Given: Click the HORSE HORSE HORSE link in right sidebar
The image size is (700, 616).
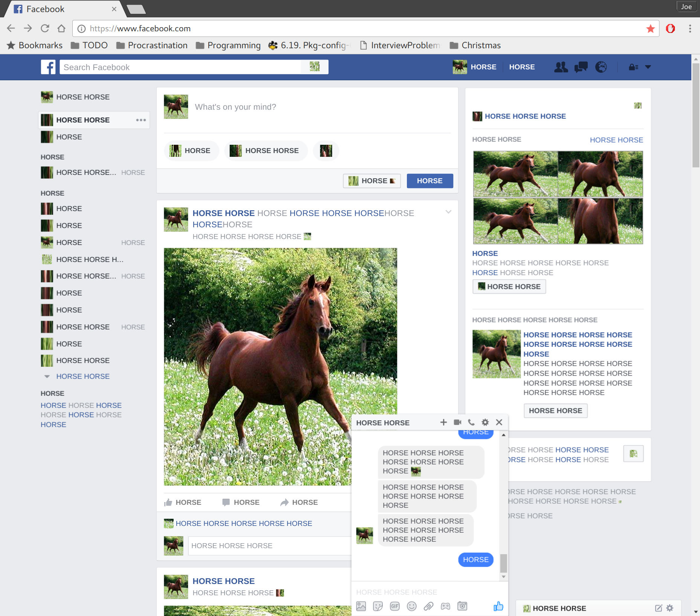Looking at the screenshot, I should point(525,116).
